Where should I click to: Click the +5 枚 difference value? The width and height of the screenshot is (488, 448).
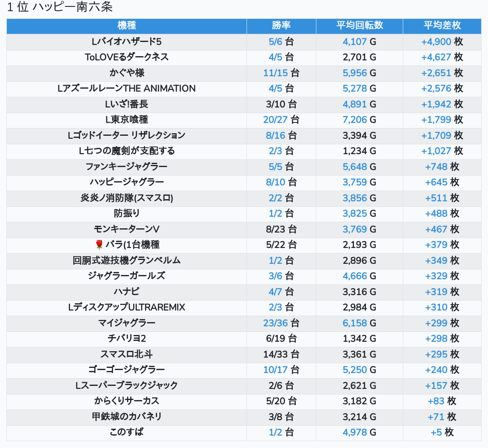pos(442,433)
